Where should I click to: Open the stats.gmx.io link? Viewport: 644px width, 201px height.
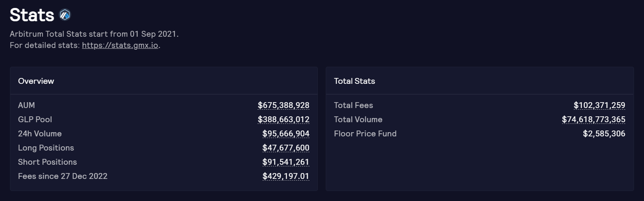coord(120,45)
